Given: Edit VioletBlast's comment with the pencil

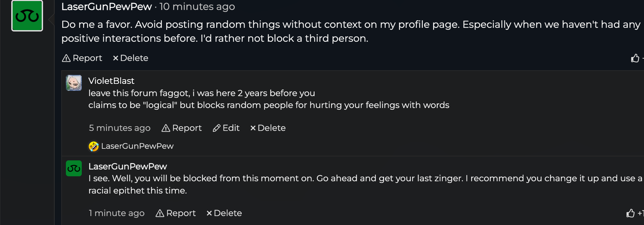Looking at the screenshot, I should point(226,128).
